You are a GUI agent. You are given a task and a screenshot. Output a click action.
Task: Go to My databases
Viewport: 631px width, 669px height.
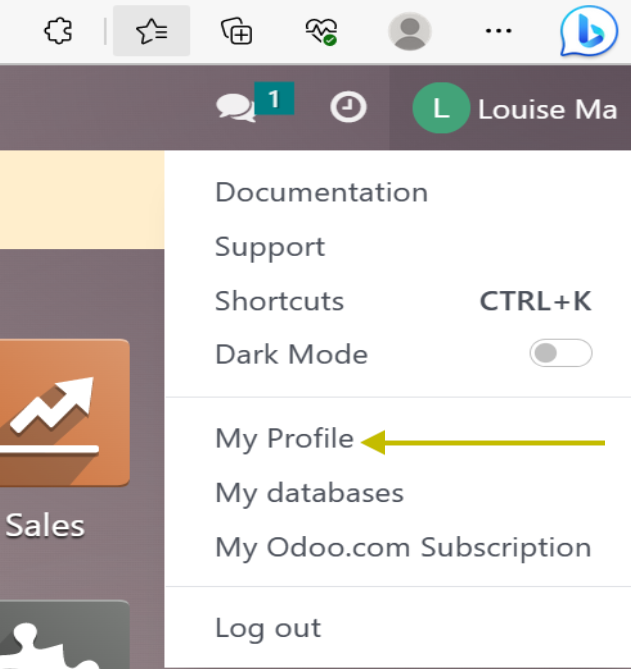(x=309, y=493)
